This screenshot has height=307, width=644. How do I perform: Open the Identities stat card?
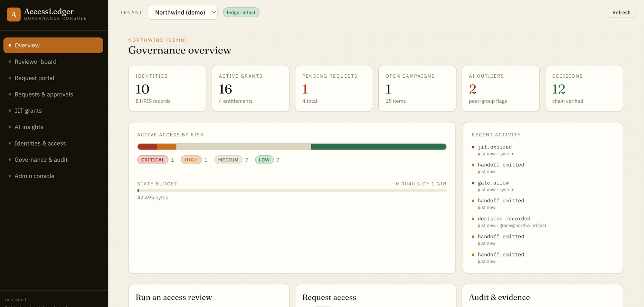pyautogui.click(x=167, y=88)
